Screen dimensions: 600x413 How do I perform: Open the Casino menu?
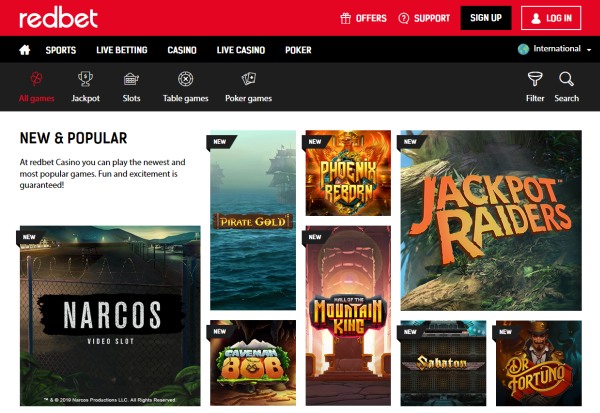pyautogui.click(x=182, y=50)
